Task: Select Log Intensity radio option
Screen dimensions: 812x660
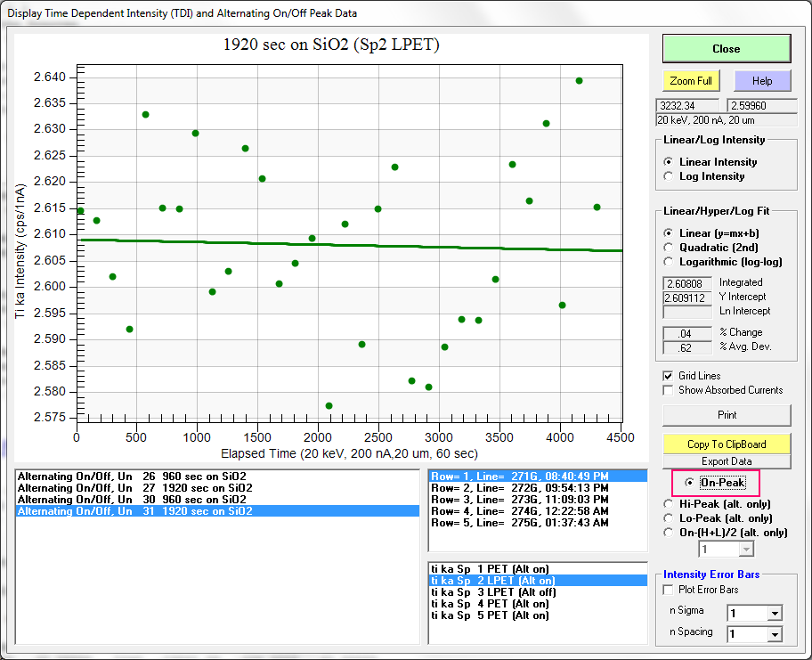Action: [x=670, y=176]
